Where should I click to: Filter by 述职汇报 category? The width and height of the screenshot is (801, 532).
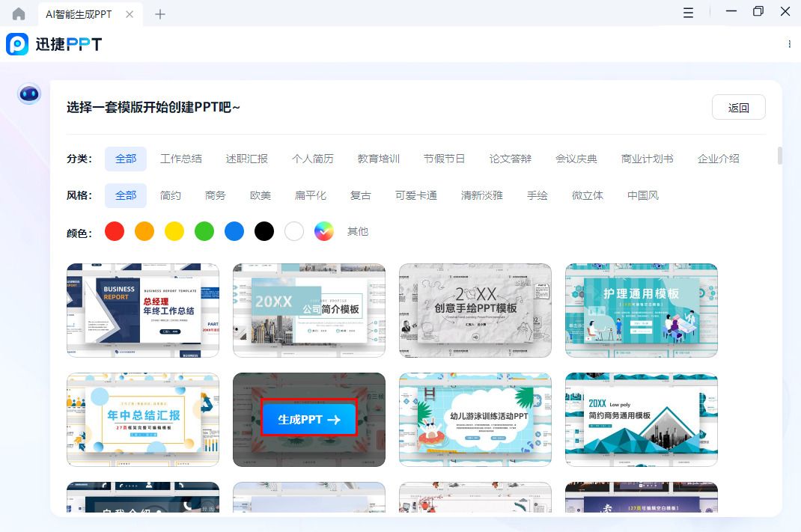click(247, 159)
